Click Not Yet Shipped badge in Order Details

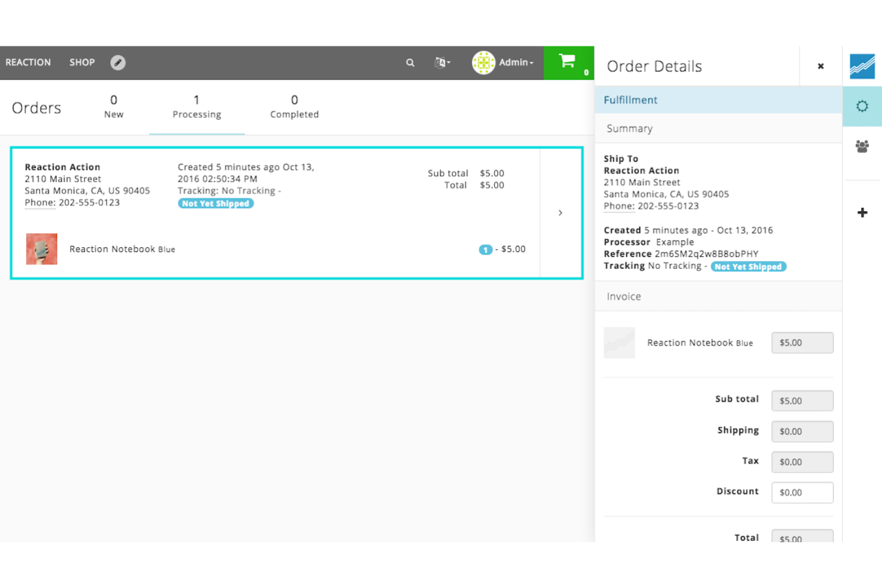pyautogui.click(x=749, y=267)
